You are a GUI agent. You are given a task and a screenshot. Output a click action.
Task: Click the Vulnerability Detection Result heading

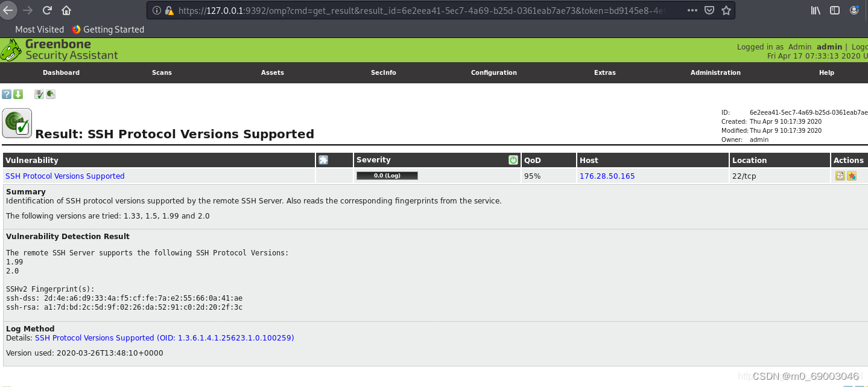click(68, 237)
